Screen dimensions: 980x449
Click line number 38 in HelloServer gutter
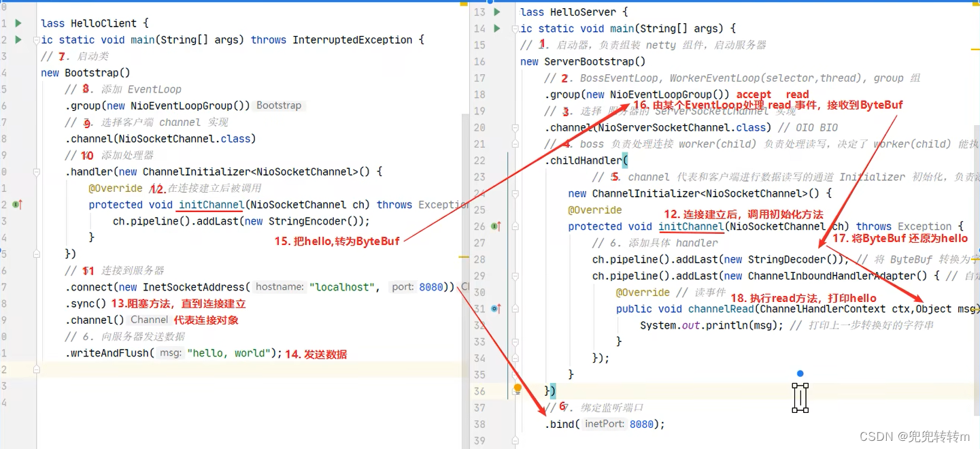[x=480, y=424]
